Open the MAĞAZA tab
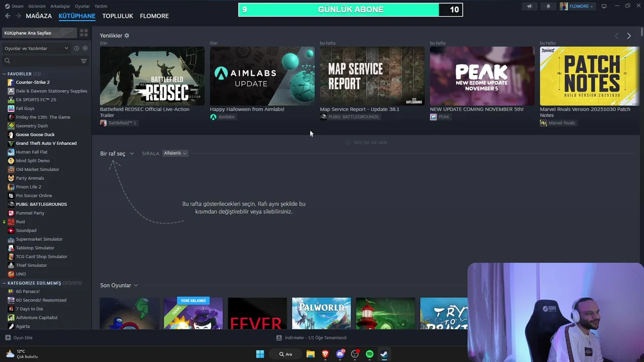This screenshot has height=362, width=644. (39, 16)
